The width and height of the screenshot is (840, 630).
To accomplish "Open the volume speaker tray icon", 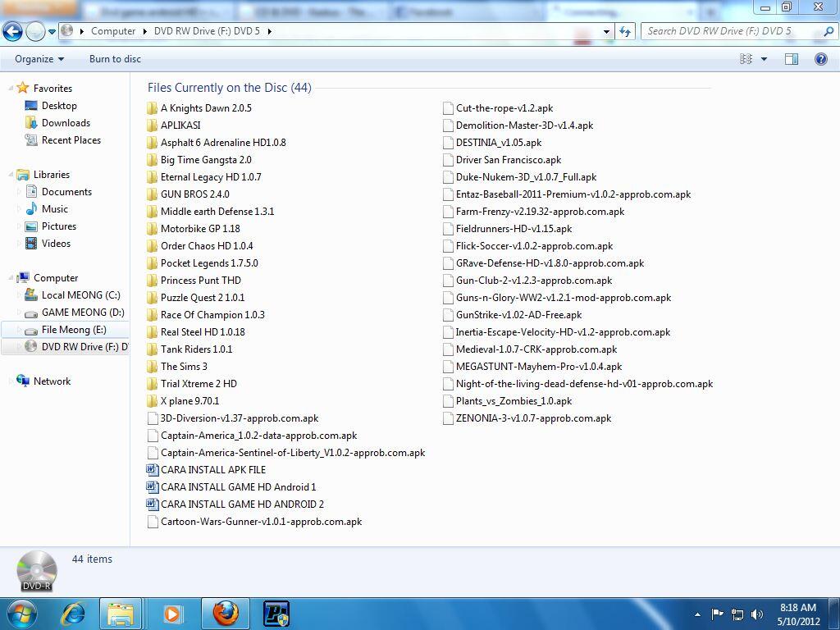I will 757,614.
